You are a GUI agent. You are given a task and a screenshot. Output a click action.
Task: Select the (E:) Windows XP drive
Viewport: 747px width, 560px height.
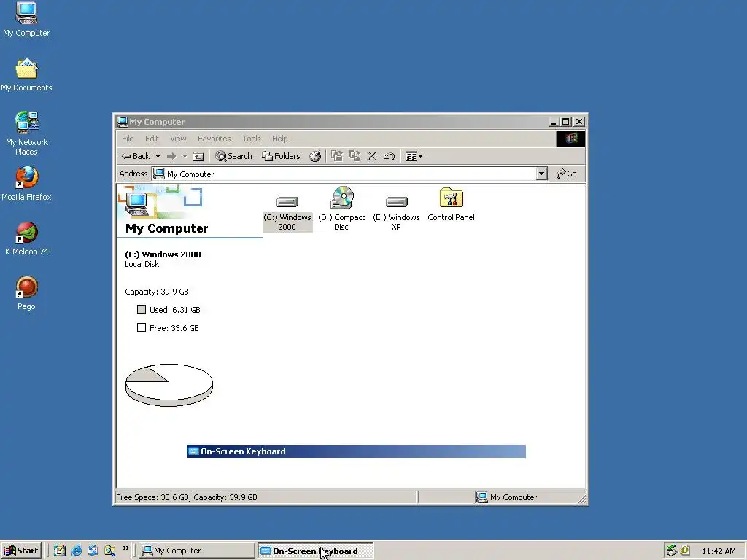click(x=396, y=212)
